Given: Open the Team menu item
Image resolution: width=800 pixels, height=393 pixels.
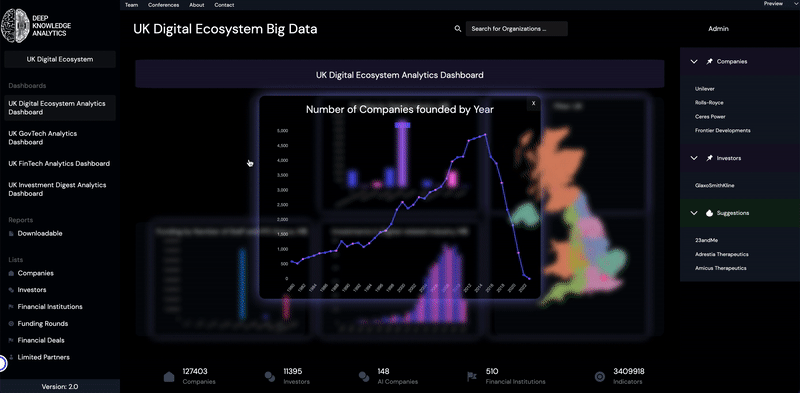Looking at the screenshot, I should [x=132, y=5].
